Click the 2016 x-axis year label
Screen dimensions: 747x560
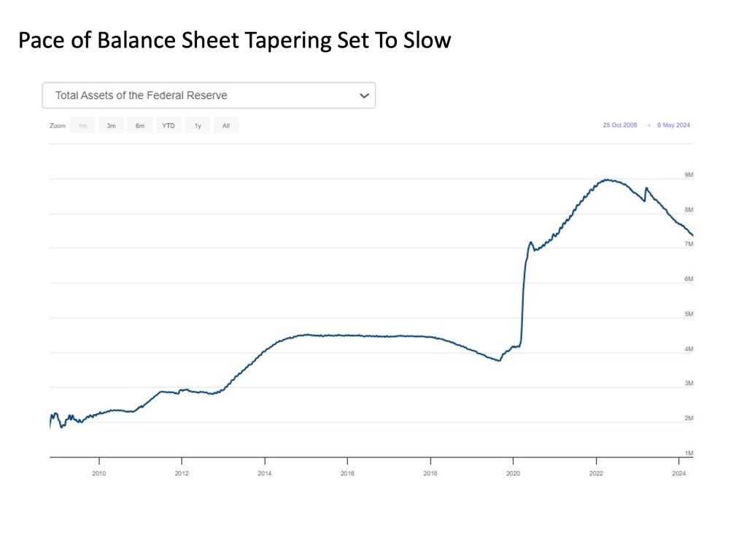pyautogui.click(x=347, y=473)
